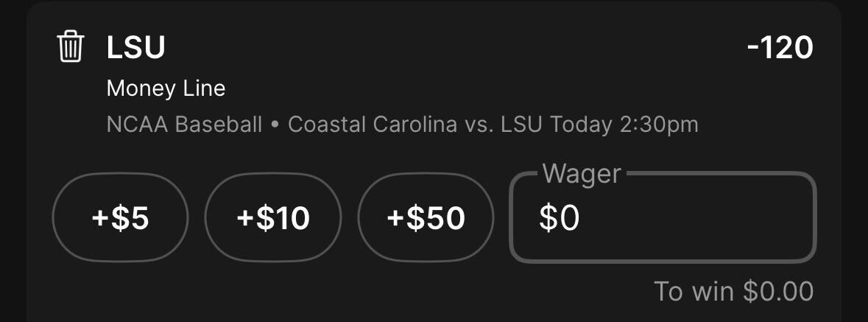Image resolution: width=868 pixels, height=322 pixels.
Task: Add $5 to the wager
Action: [x=120, y=218]
